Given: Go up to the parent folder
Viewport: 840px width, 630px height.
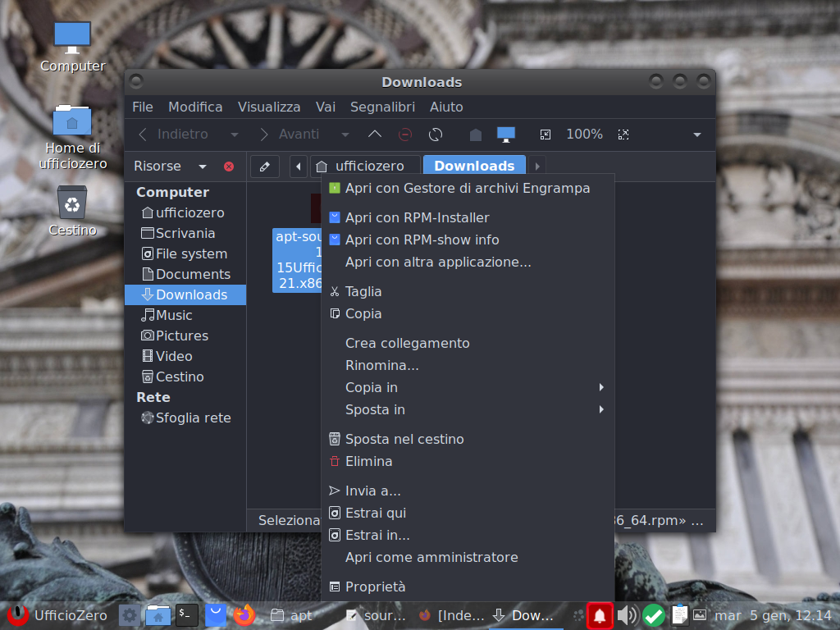Looking at the screenshot, I should point(375,135).
